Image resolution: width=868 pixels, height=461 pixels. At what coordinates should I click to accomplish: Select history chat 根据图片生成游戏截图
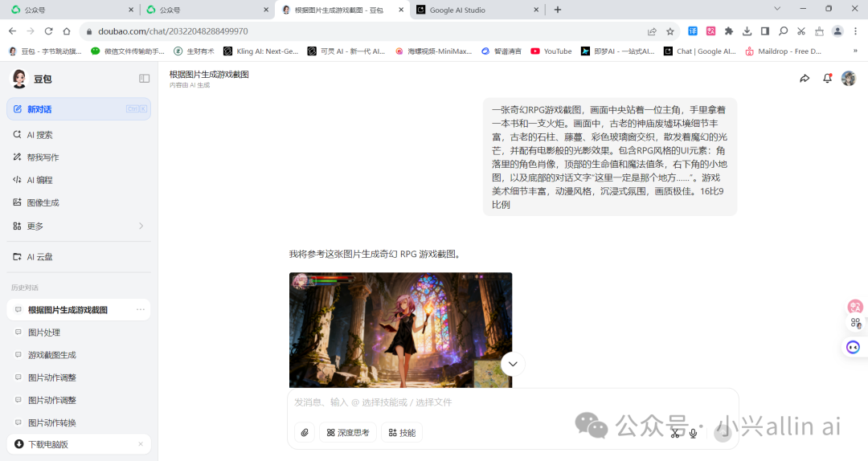pyautogui.click(x=79, y=309)
